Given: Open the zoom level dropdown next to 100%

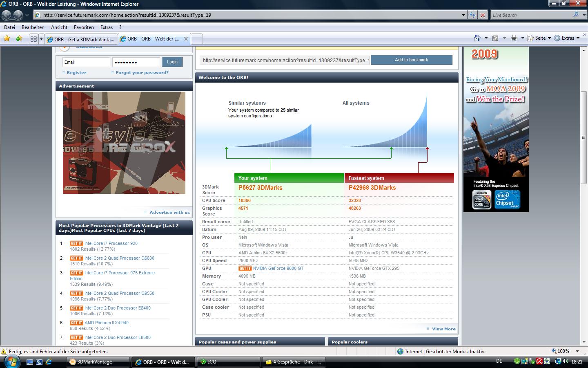Looking at the screenshot, I should click(577, 351).
